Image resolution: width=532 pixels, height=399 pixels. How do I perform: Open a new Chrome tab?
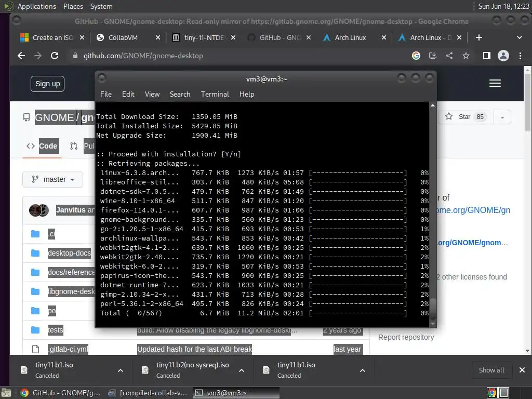[478, 37]
